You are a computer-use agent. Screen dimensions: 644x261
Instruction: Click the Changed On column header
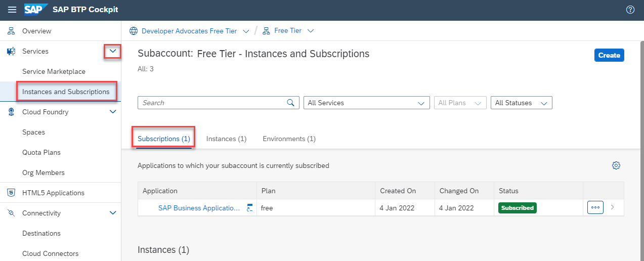464,191
